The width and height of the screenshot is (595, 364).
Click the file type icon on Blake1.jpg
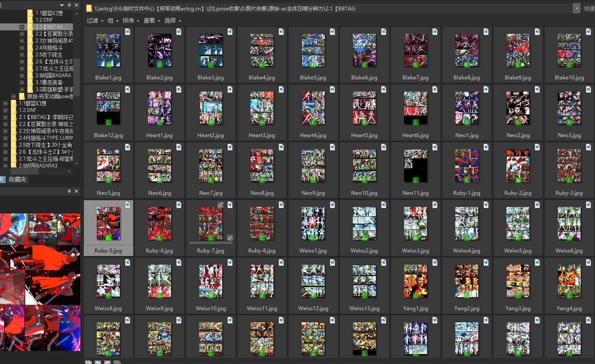128,32
